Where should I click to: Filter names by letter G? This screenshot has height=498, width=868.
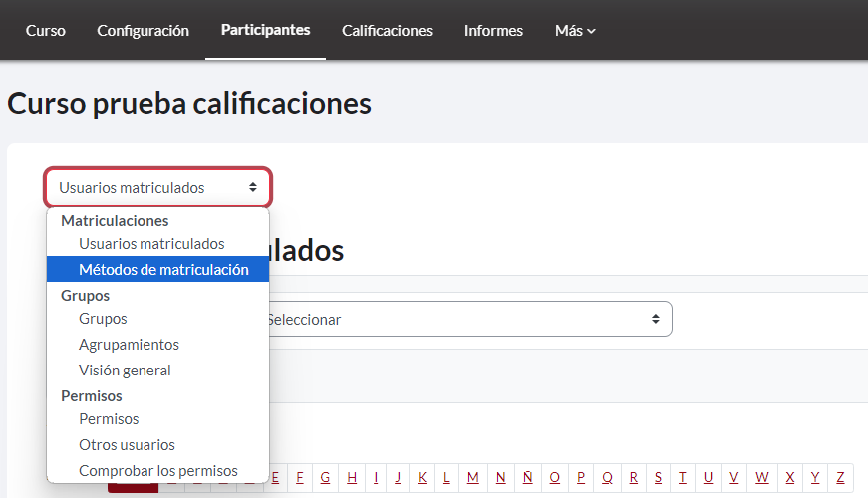click(325, 477)
